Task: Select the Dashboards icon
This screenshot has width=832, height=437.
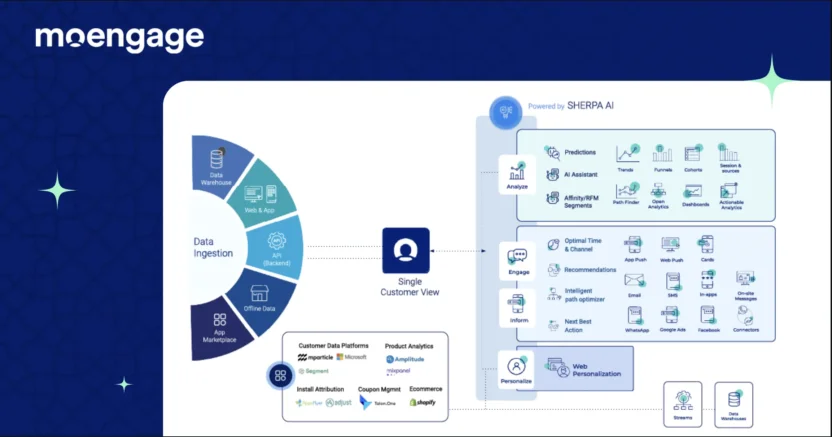Action: (693, 191)
